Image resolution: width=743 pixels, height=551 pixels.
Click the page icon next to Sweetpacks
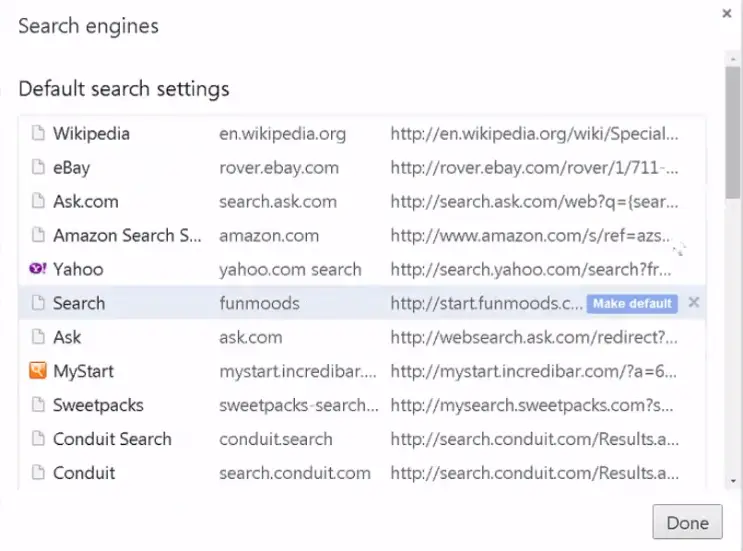[x=38, y=405]
